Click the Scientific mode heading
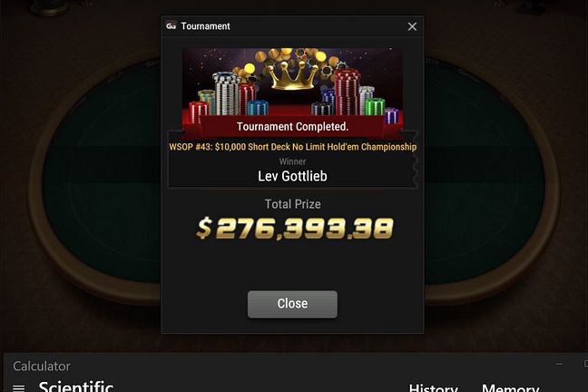Viewport: 588px width, 392px height. click(x=76, y=387)
